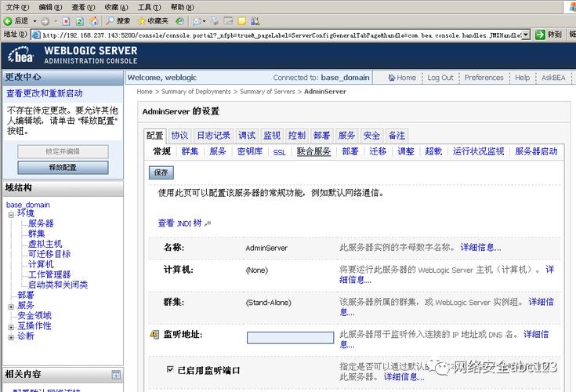Open the 文件(F) menu
This screenshot has width=576, height=392.
tap(17, 7)
